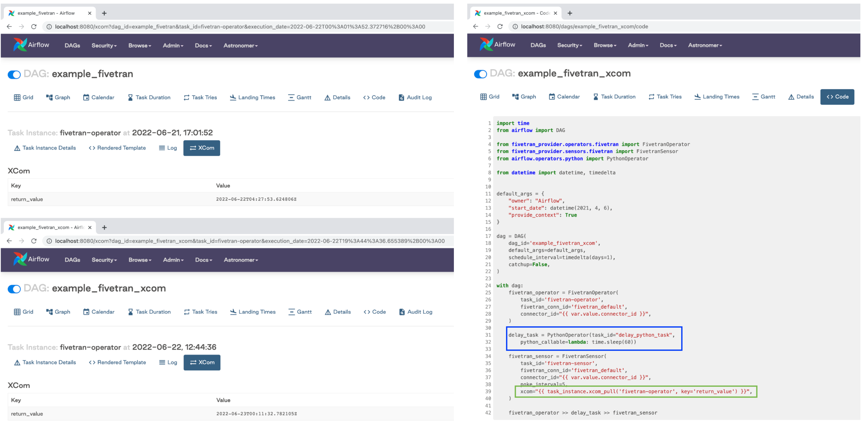Reload the example_fivetran_xcom code page
The height and width of the screenshot is (430, 868).
click(500, 27)
